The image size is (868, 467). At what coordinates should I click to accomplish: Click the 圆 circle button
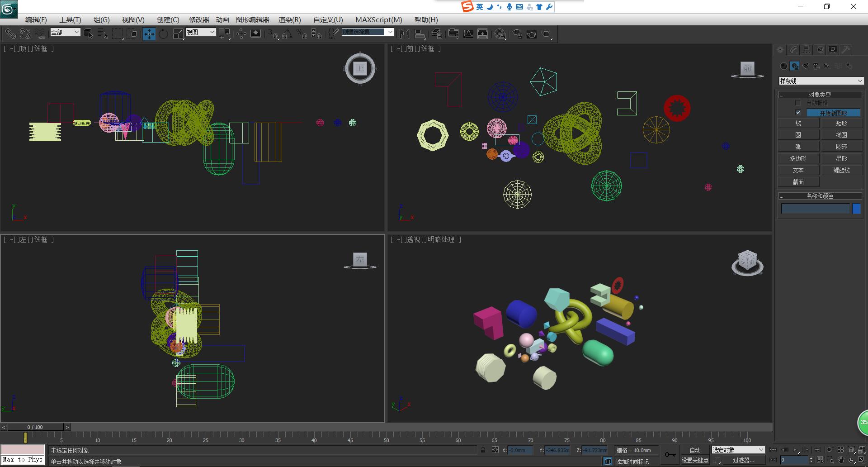[798, 135]
